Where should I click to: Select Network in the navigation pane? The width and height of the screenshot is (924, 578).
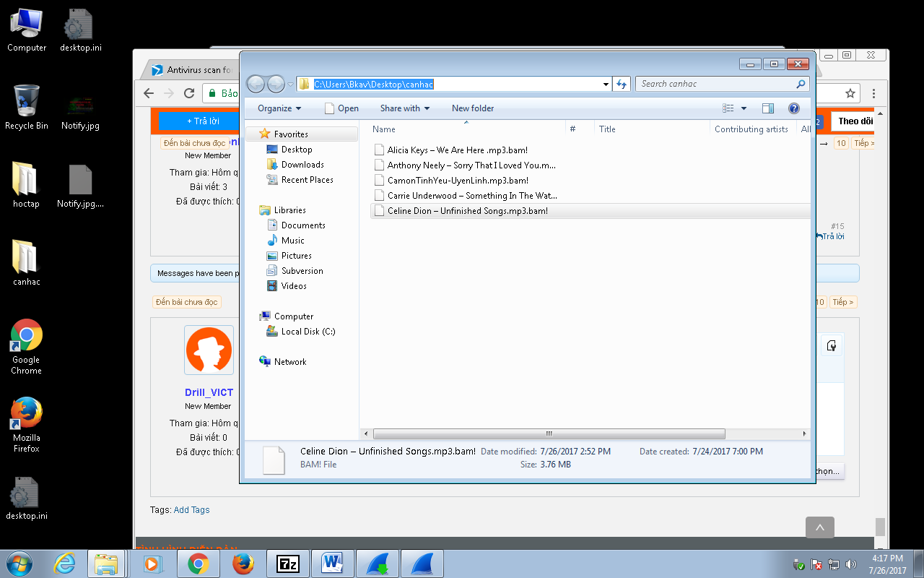(x=289, y=362)
